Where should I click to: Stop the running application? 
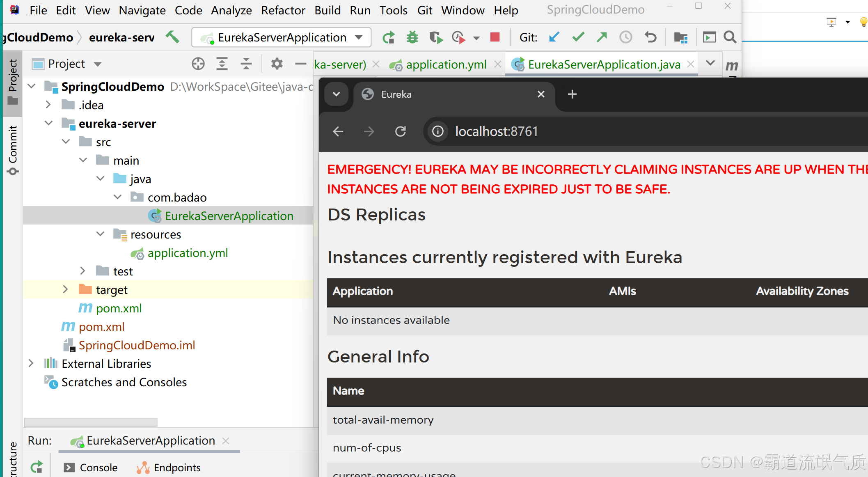click(x=495, y=37)
